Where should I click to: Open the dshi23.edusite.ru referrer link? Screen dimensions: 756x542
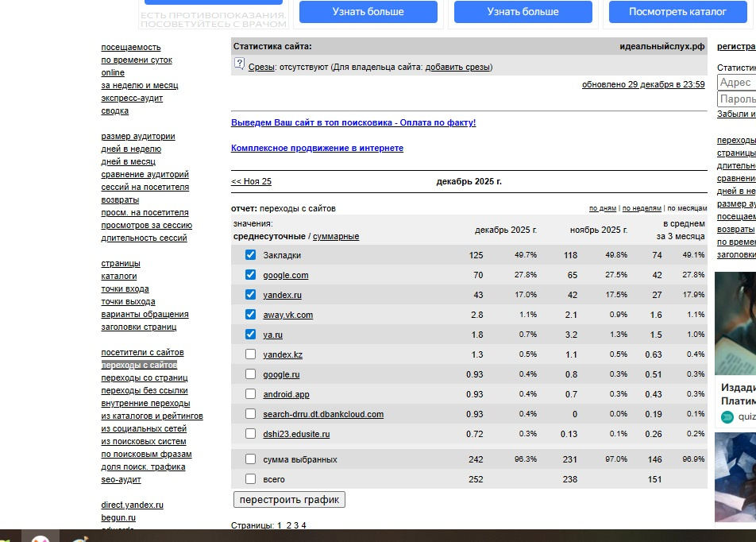pyautogui.click(x=296, y=434)
